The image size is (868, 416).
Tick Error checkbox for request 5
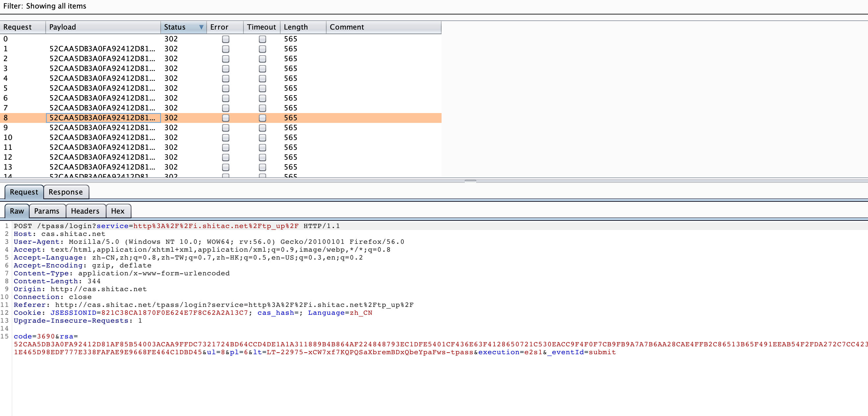(x=225, y=88)
